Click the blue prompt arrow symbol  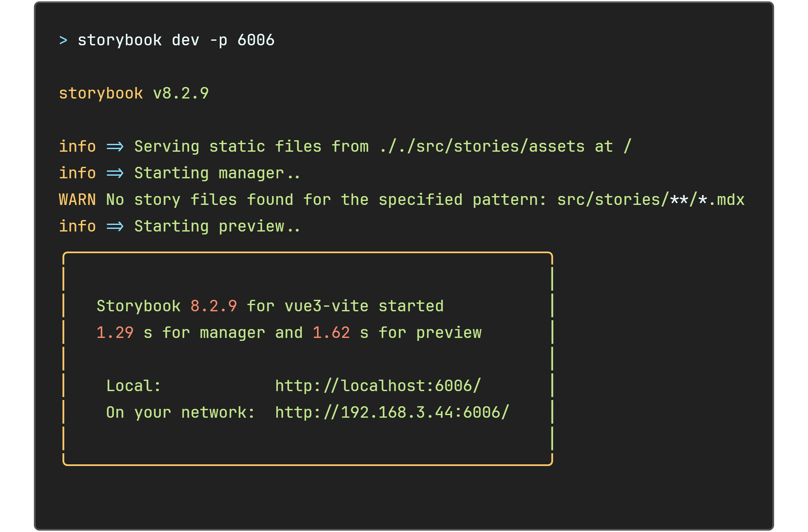(63, 40)
